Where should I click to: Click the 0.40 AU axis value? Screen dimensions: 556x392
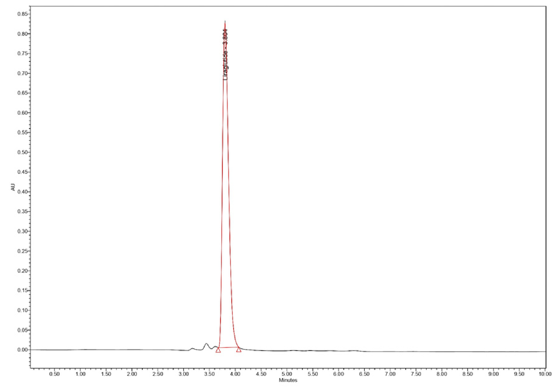pos(22,192)
